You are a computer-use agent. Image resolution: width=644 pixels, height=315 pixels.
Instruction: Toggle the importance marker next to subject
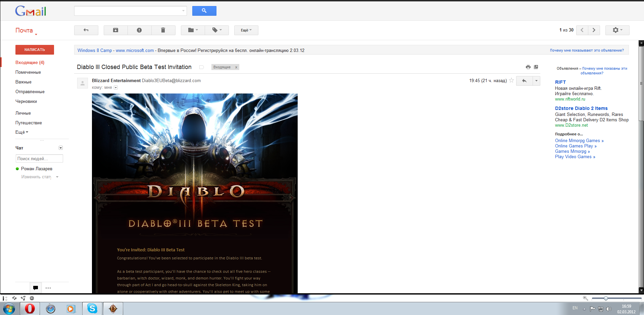pos(201,67)
